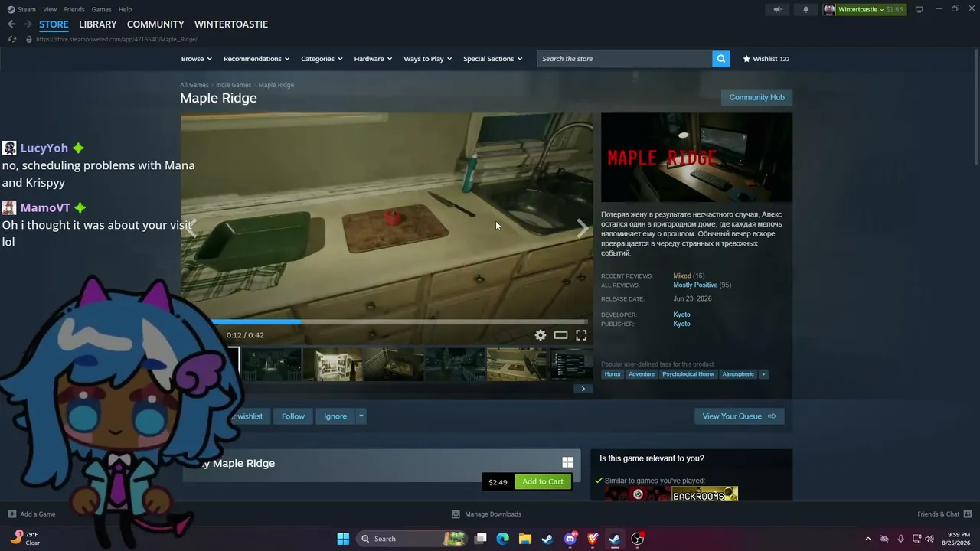
Task: Reload the Steam store page
Action: point(11,39)
